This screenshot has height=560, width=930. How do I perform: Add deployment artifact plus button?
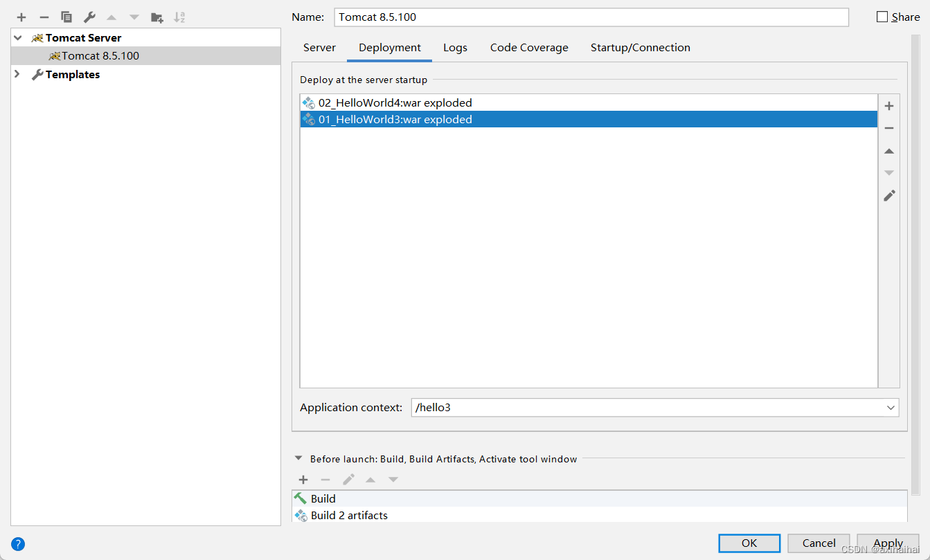pyautogui.click(x=889, y=106)
